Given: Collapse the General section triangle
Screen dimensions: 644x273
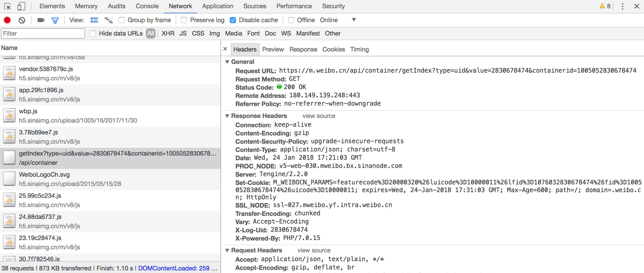Looking at the screenshot, I should coord(227,62).
